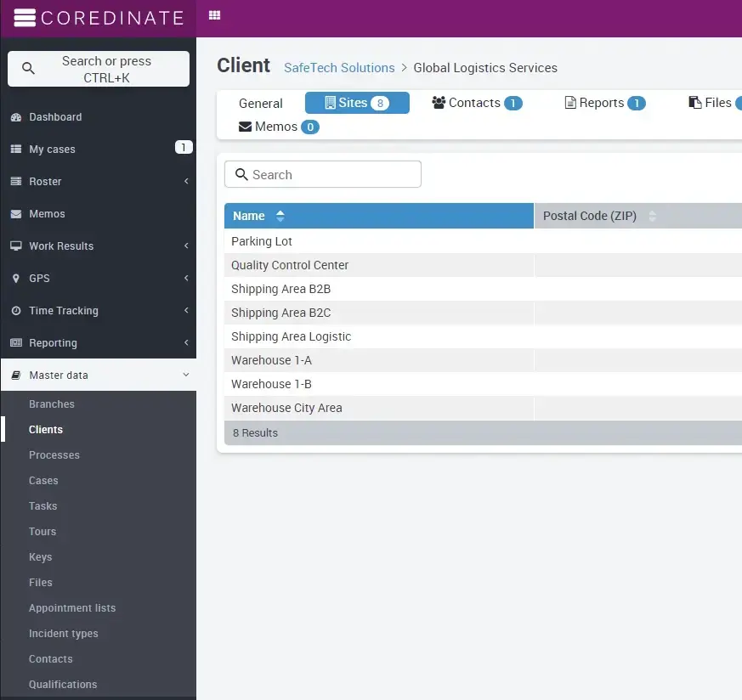This screenshot has height=700, width=742.
Task: Open the SafeTech Solutions breadcrumb link
Action: (x=339, y=68)
